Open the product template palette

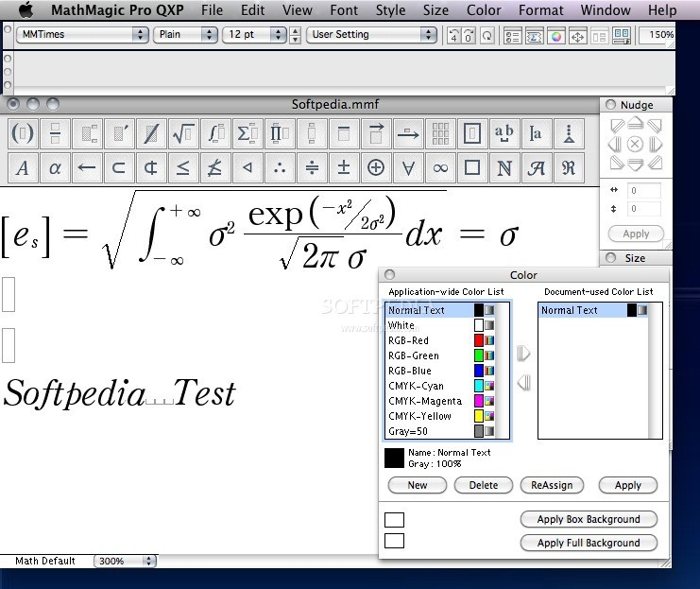point(280,133)
